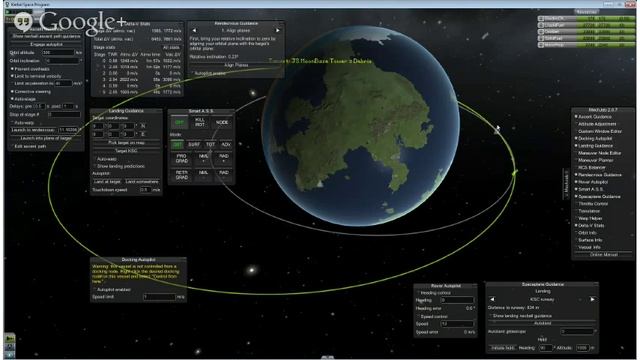Select TGT mode in Smart A.S.S.
Viewport: 640px width, 360px height.
pos(210,144)
